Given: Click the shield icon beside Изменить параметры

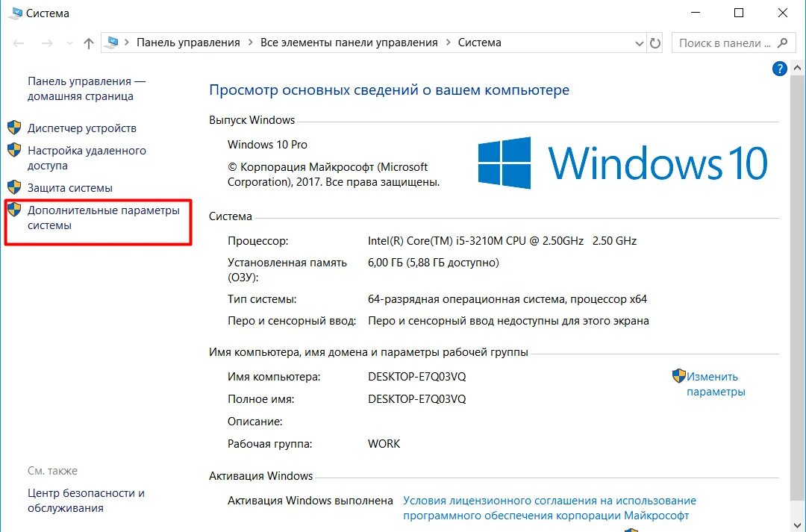Looking at the screenshot, I should (x=679, y=376).
